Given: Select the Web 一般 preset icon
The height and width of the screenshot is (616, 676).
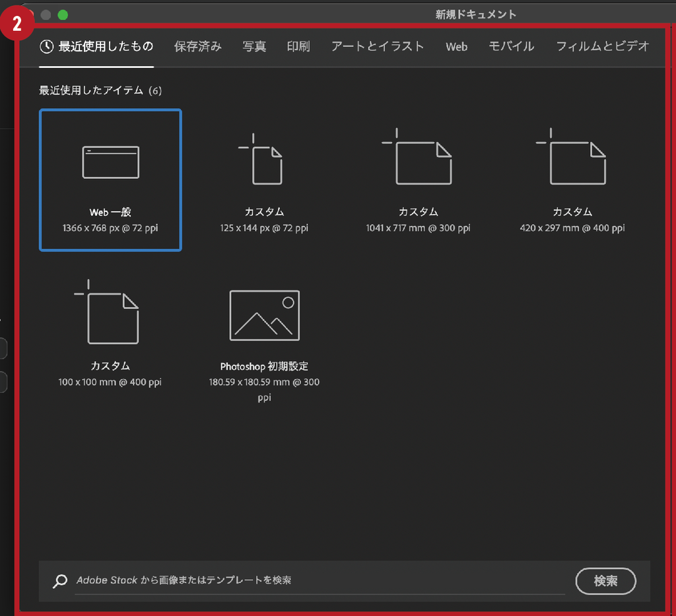Looking at the screenshot, I should pos(110,162).
